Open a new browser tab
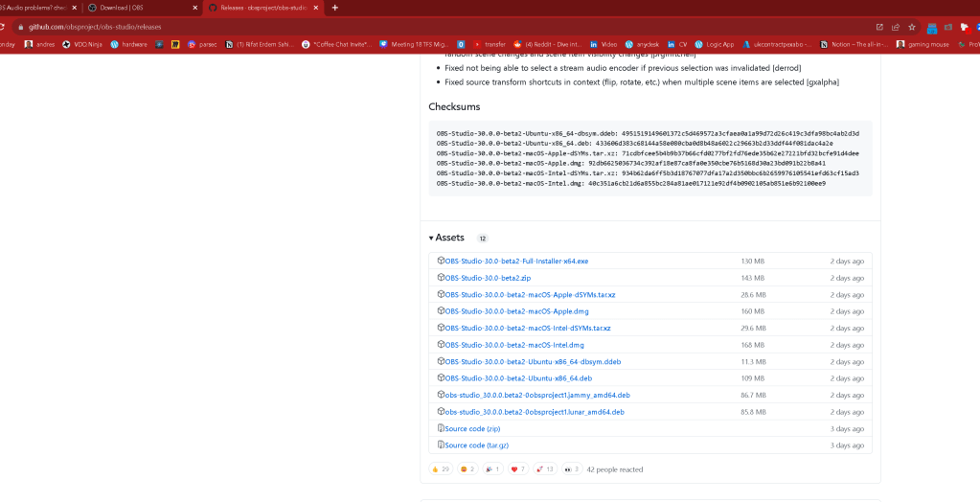Screen dimensions: 980x502 tap(335, 8)
